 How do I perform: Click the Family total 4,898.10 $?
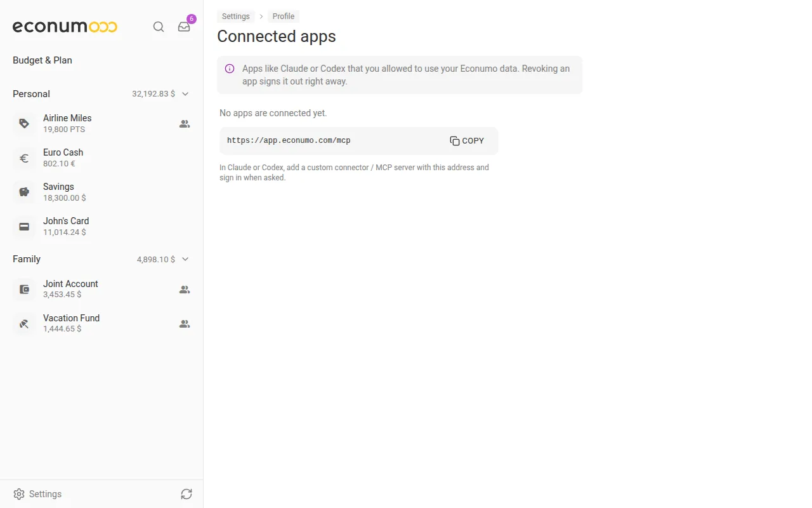[x=156, y=259]
